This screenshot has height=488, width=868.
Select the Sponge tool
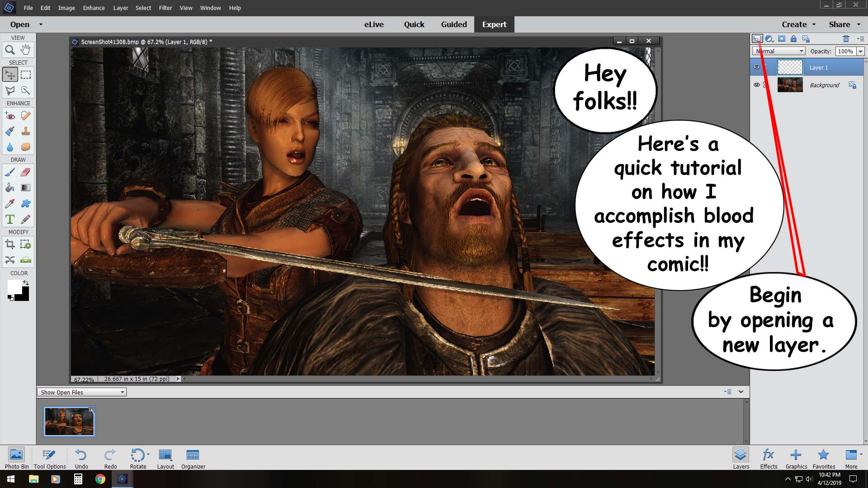26,147
